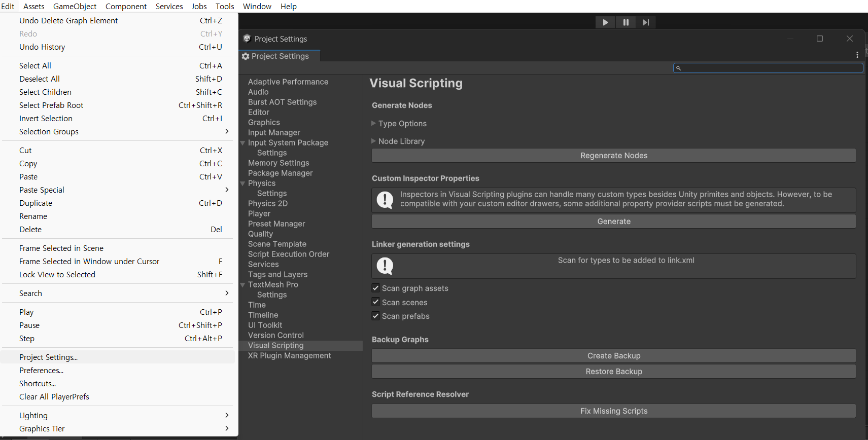Choose Undo Delete Graph Element
This screenshot has height=440, width=868.
pos(119,20)
